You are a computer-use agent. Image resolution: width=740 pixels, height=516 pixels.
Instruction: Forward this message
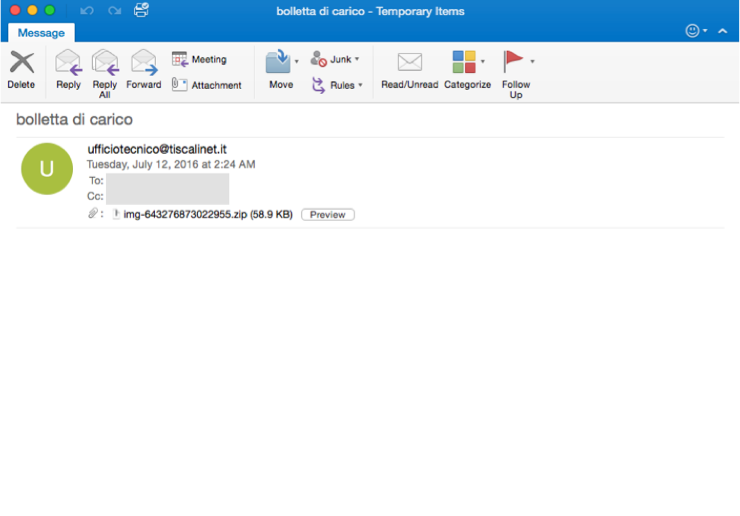click(x=143, y=65)
